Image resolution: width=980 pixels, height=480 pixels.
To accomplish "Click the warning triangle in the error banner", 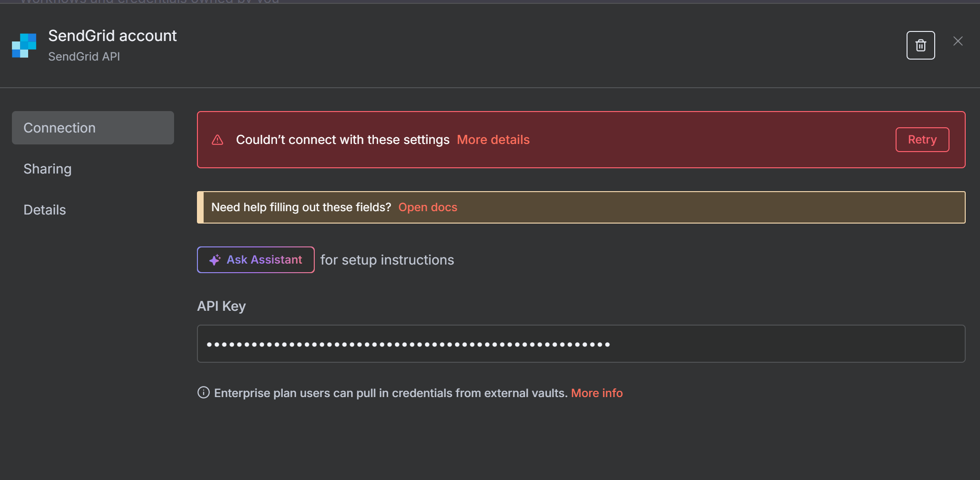I will (217, 140).
